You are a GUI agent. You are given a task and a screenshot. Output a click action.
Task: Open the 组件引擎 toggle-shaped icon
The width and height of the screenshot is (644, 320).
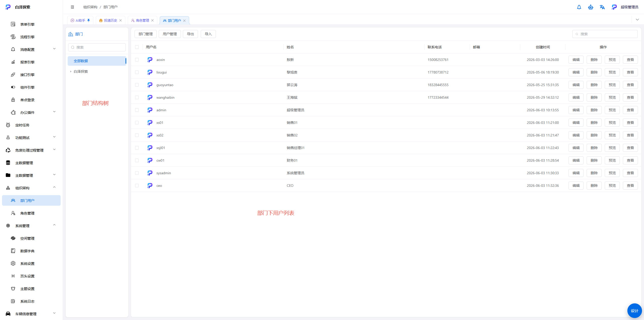[x=13, y=87]
